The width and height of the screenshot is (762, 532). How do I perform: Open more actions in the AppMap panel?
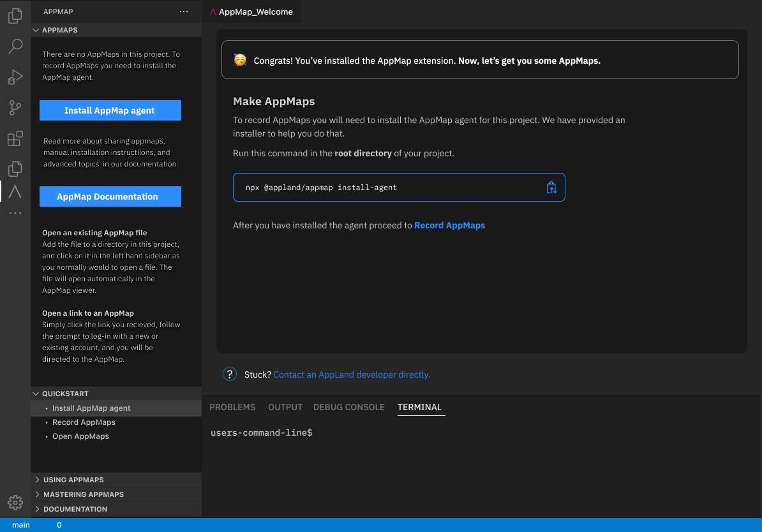(184, 11)
